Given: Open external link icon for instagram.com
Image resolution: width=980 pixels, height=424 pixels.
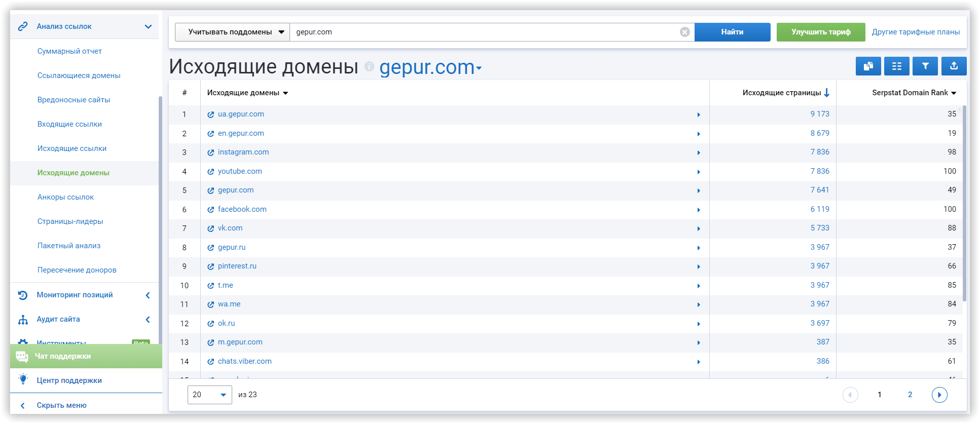Looking at the screenshot, I should 210,152.
